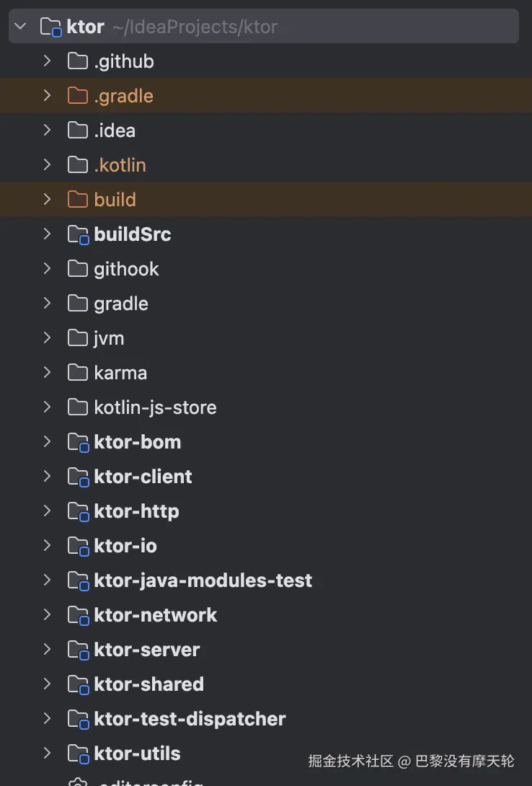Click the .github folder icon
Viewport: 532px width, 786px height.
point(77,61)
